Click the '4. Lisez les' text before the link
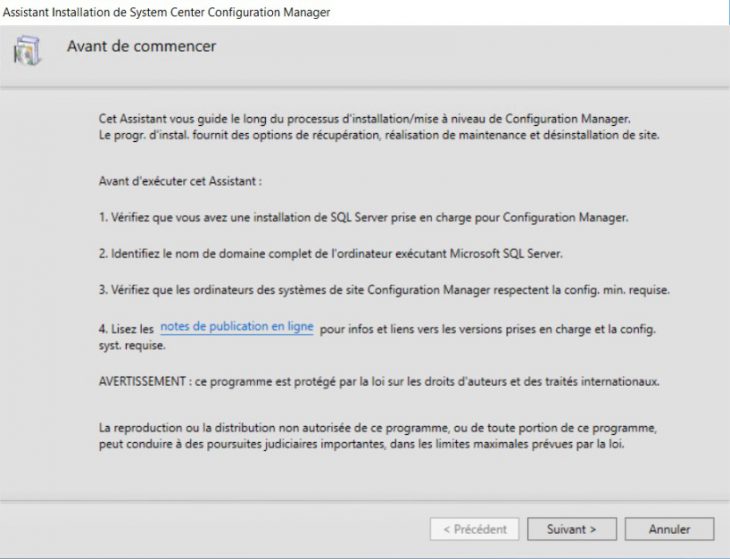 coord(127,328)
